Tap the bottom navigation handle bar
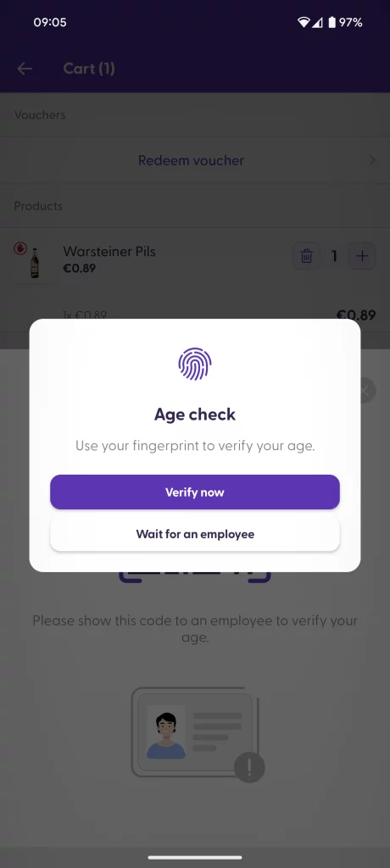The width and height of the screenshot is (390, 868). [195, 858]
